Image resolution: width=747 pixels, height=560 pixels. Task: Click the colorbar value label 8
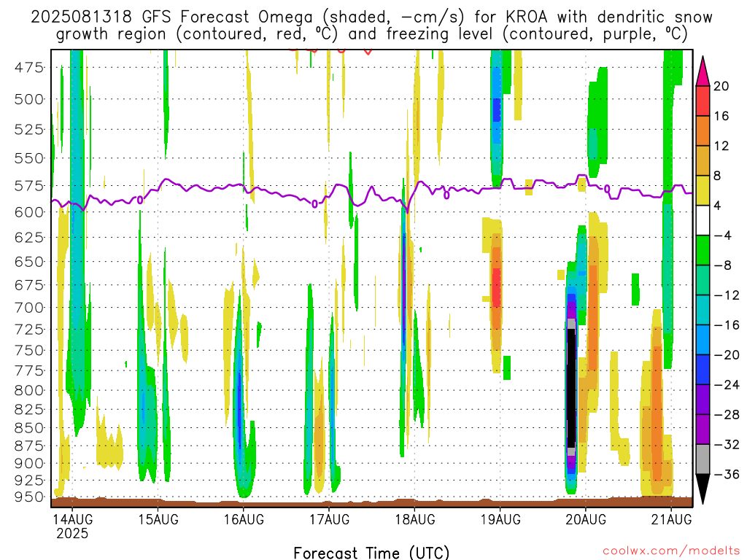pyautogui.click(x=718, y=176)
